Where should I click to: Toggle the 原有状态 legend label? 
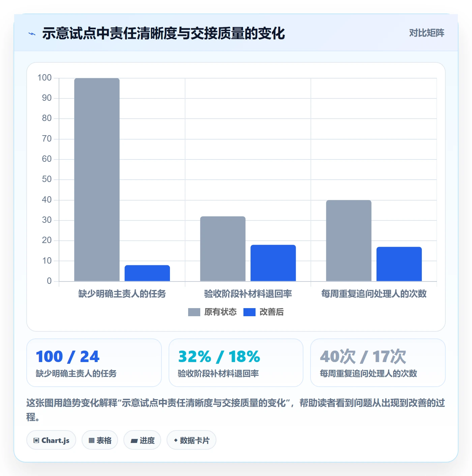(x=220, y=312)
